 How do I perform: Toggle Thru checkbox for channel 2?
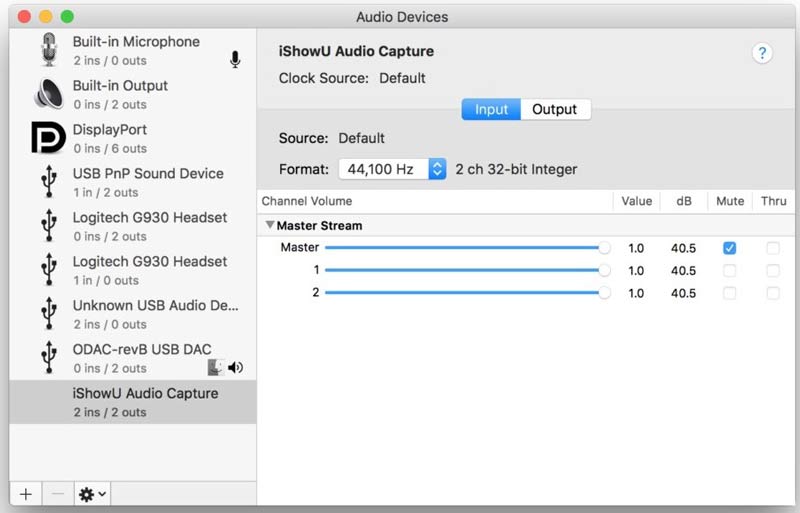[x=773, y=293]
